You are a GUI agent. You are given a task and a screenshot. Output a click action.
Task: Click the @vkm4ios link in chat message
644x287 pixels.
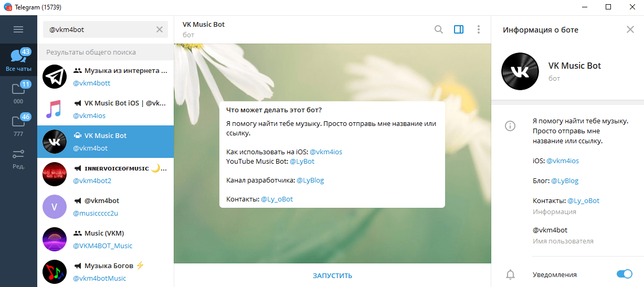click(x=325, y=152)
